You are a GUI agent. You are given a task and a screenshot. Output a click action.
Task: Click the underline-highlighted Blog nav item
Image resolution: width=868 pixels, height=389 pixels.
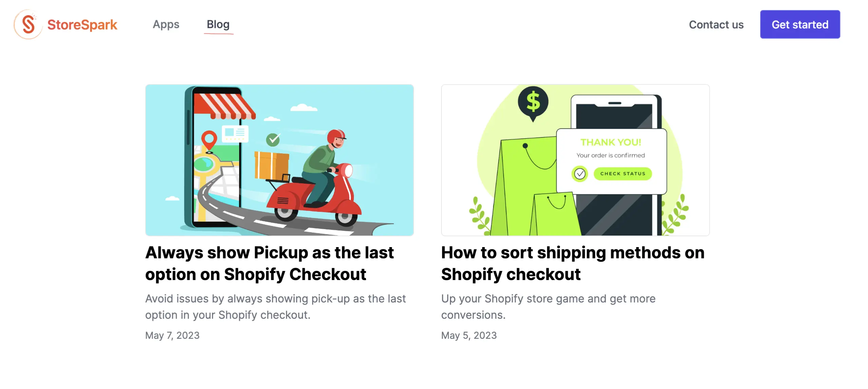point(218,24)
